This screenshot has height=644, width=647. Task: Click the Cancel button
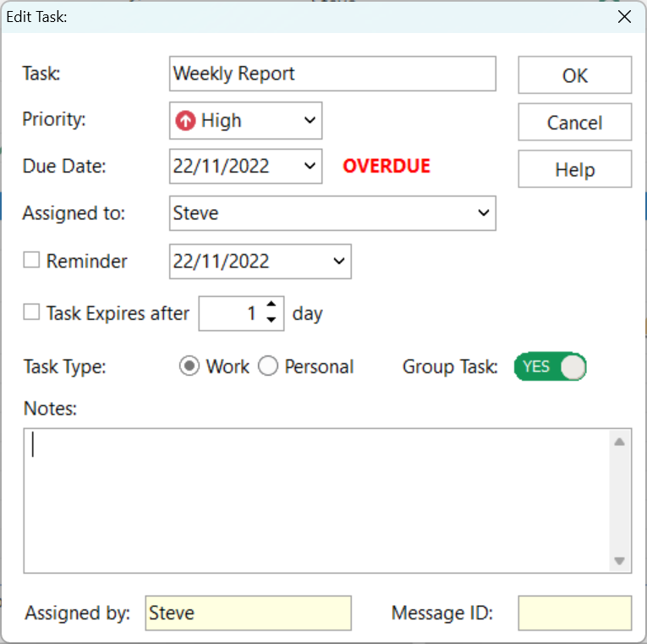coord(575,122)
